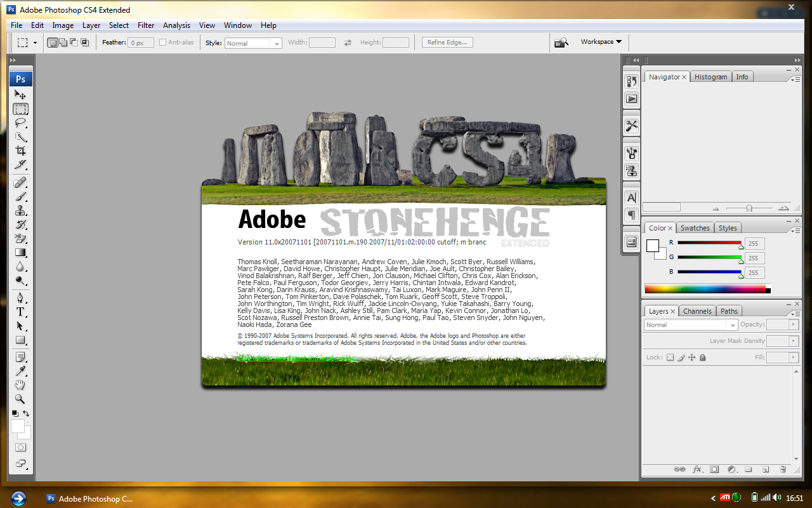
Task: Select the Clone Stamp tool
Action: pyautogui.click(x=21, y=211)
